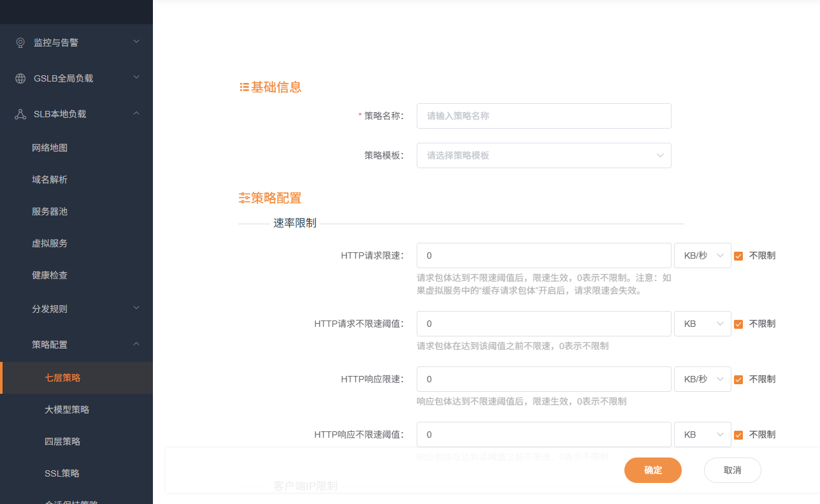Click the 确定 confirm button
Image resolution: width=820 pixels, height=504 pixels.
pos(652,470)
